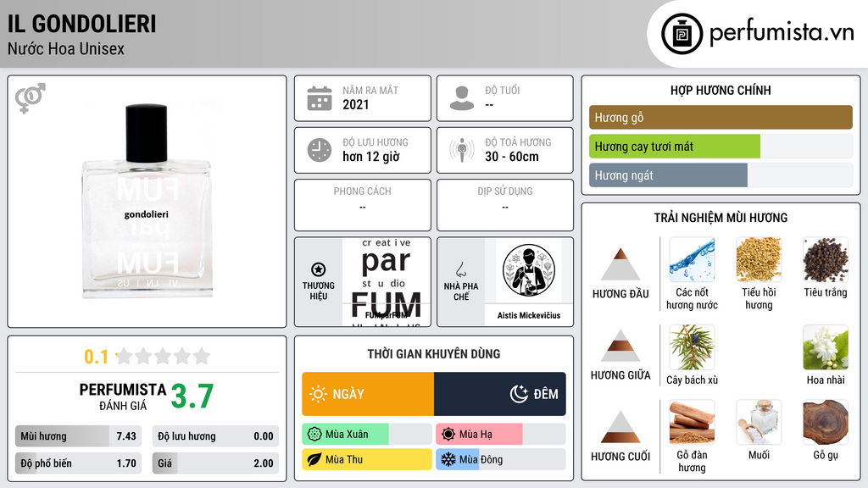The image size is (868, 488).
Task: Click the Độ phổ biến 1.70 score bar
Action: (x=78, y=463)
